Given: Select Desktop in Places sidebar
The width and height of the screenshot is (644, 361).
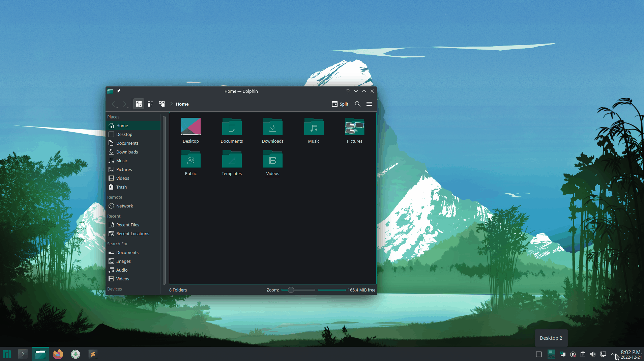Looking at the screenshot, I should point(134,134).
